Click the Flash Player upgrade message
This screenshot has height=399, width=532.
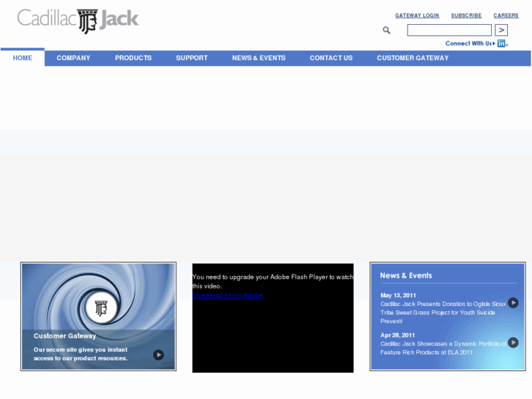pyautogui.click(x=273, y=282)
